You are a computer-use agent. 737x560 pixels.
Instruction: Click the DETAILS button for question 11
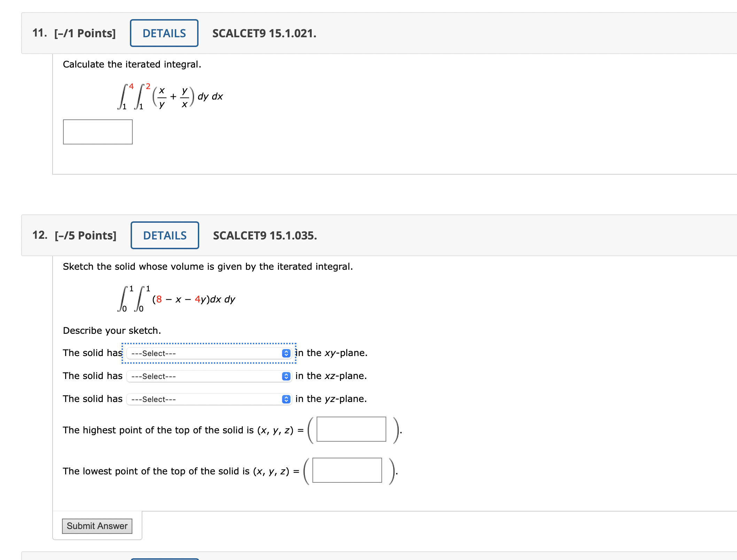[164, 33]
